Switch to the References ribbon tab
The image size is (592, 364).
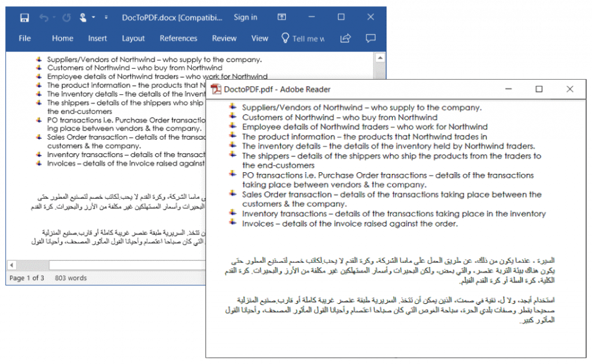[178, 38]
